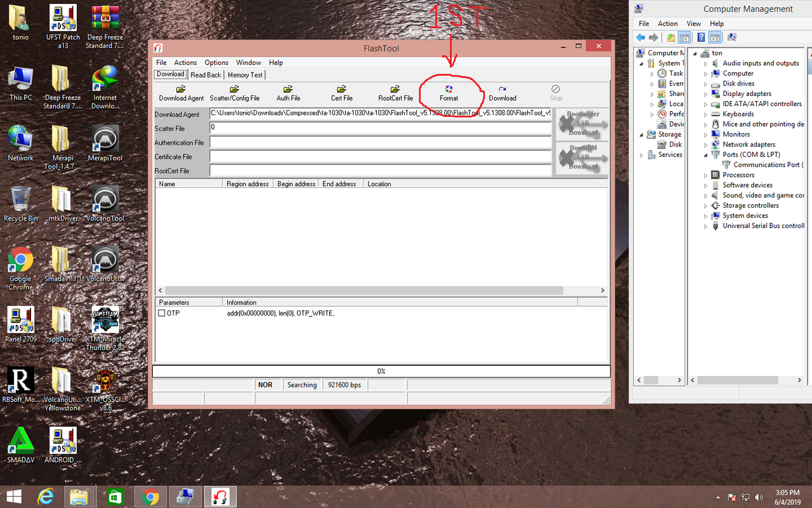Open FlashTool Options menu
The width and height of the screenshot is (812, 508).
coord(216,63)
